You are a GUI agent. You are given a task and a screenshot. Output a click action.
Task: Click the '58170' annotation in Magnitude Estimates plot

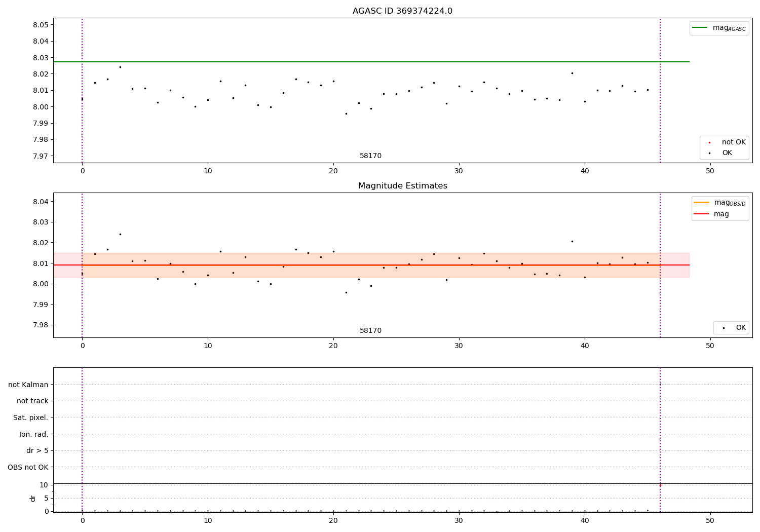(x=370, y=331)
